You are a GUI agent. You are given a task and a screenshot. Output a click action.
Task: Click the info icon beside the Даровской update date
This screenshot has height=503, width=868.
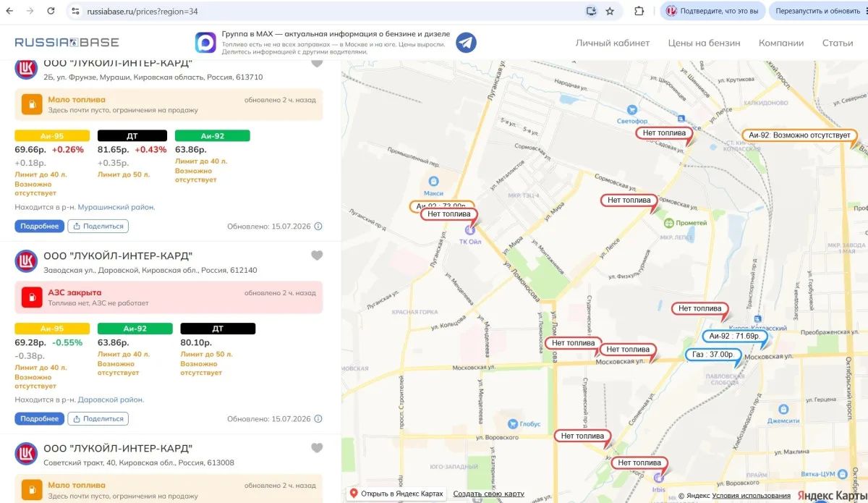click(x=318, y=419)
